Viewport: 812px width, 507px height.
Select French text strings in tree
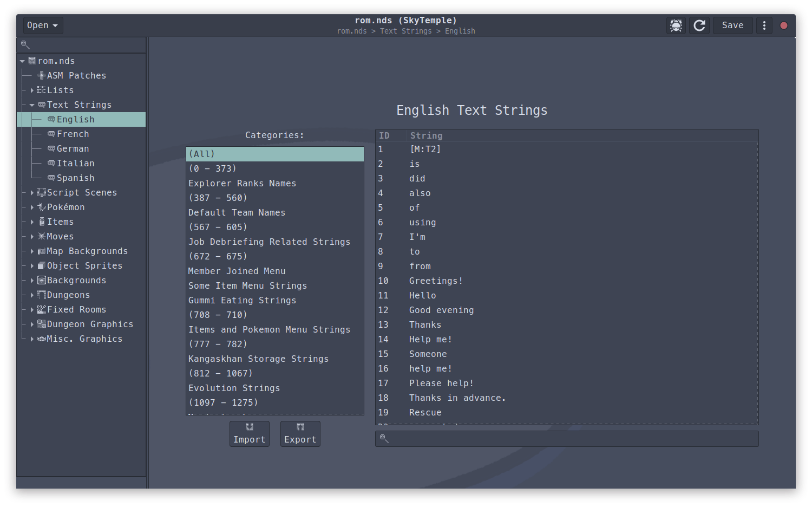(73, 134)
